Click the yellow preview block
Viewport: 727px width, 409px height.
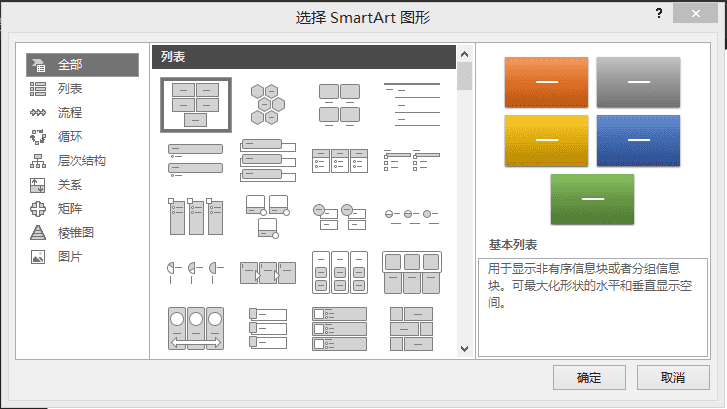coord(546,141)
